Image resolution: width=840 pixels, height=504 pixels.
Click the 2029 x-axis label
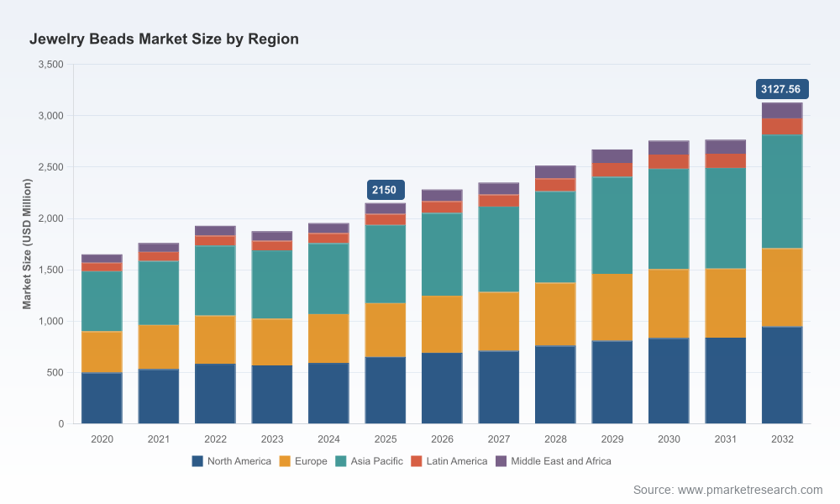click(x=612, y=439)
